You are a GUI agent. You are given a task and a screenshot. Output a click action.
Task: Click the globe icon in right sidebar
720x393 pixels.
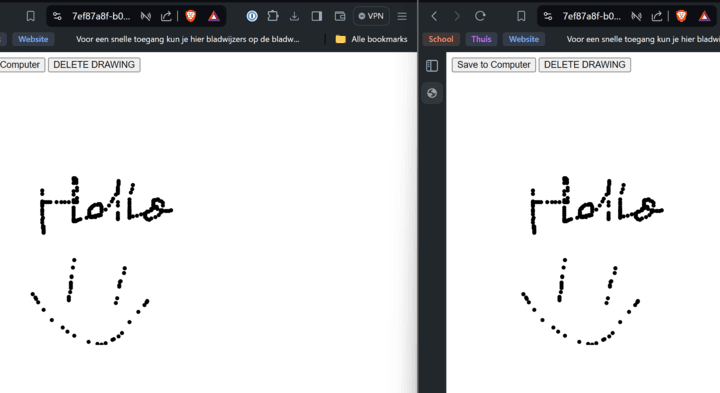point(432,93)
